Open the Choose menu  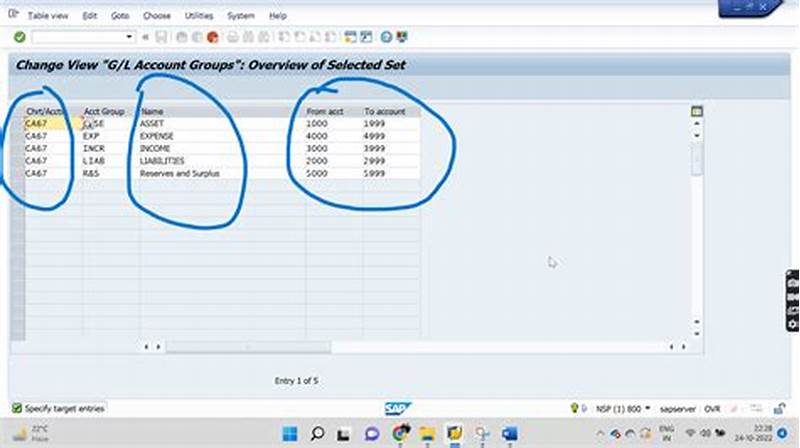click(157, 16)
